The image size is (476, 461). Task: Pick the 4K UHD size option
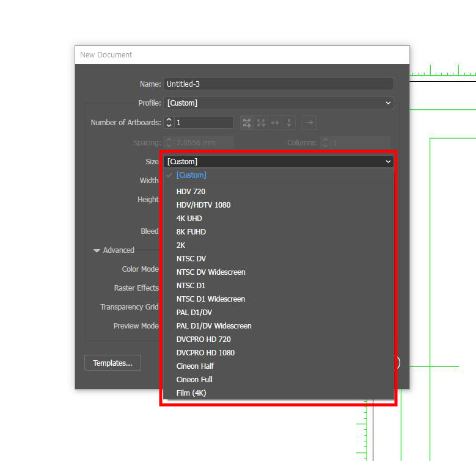tap(279, 219)
